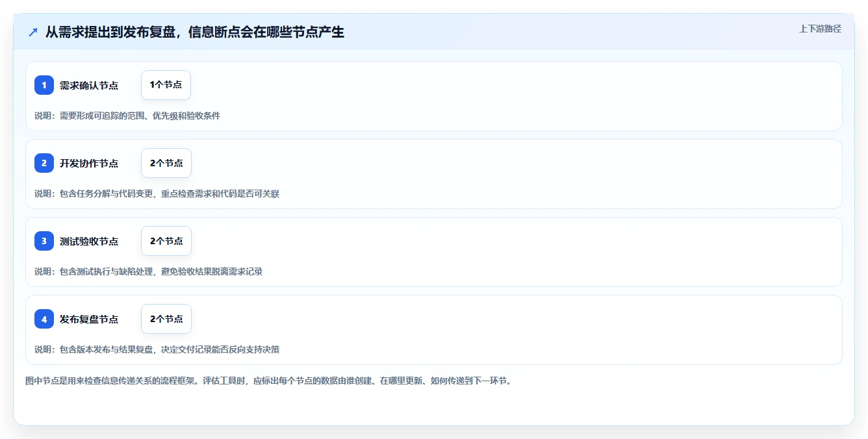Click the step 3 number badge

click(44, 241)
